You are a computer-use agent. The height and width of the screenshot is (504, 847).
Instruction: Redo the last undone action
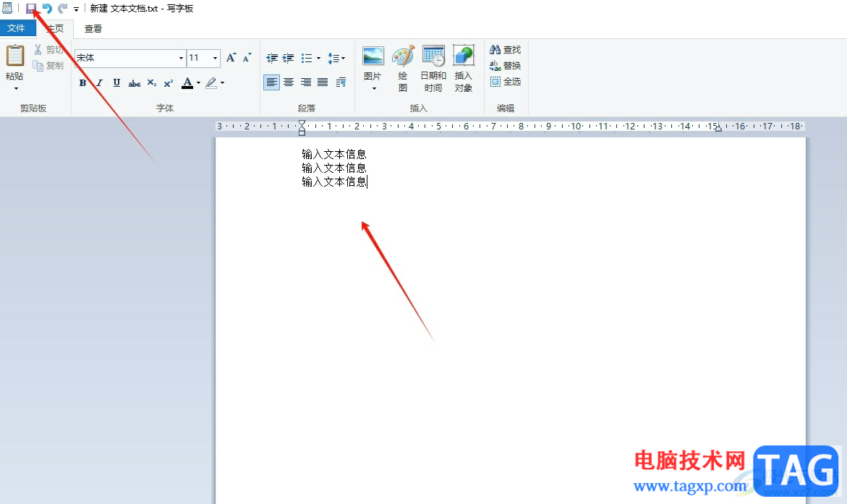click(63, 9)
